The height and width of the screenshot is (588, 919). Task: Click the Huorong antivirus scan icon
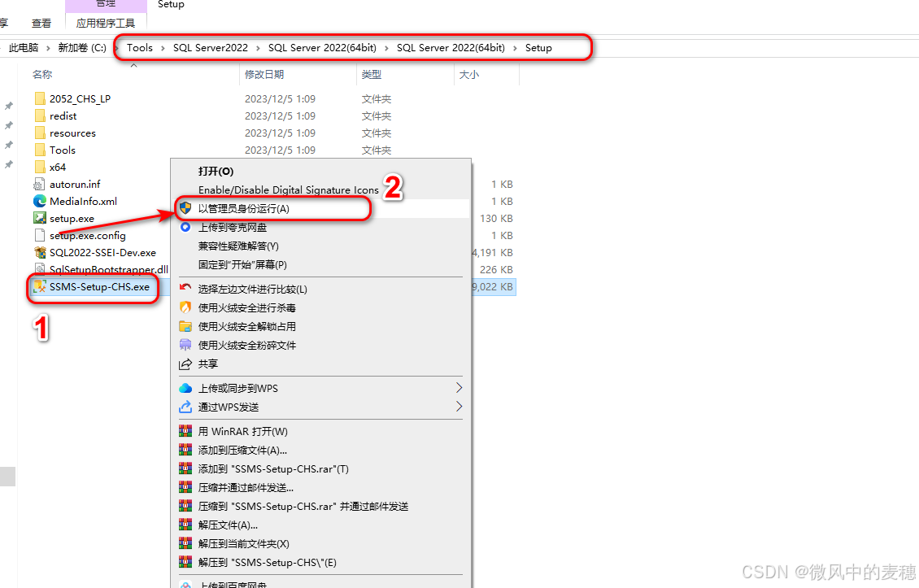[185, 307]
